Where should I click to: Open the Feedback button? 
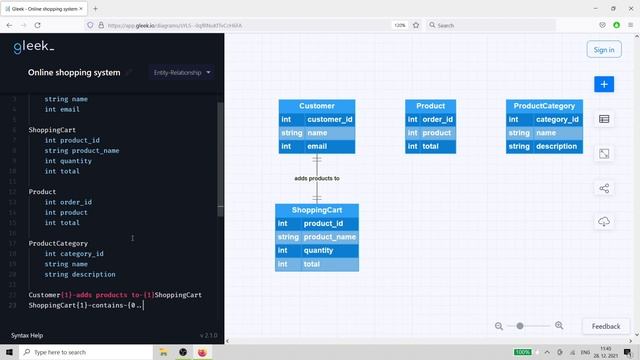pos(606,327)
